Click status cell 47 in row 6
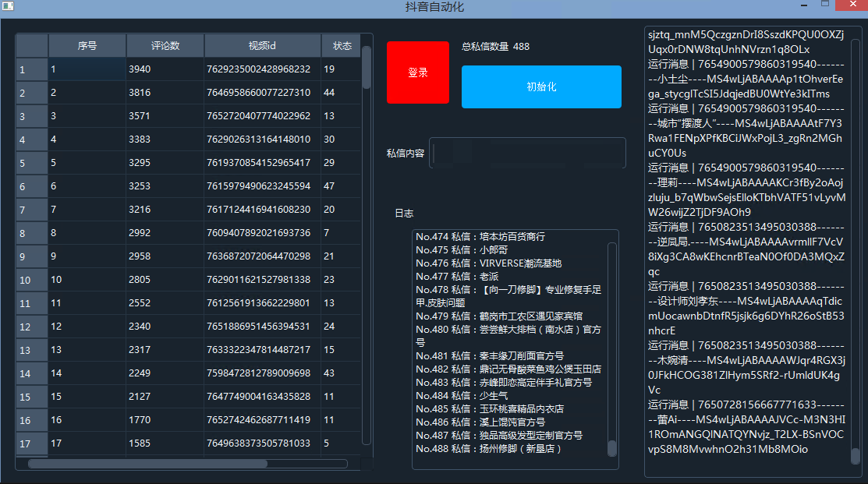868x484 pixels. [341, 185]
